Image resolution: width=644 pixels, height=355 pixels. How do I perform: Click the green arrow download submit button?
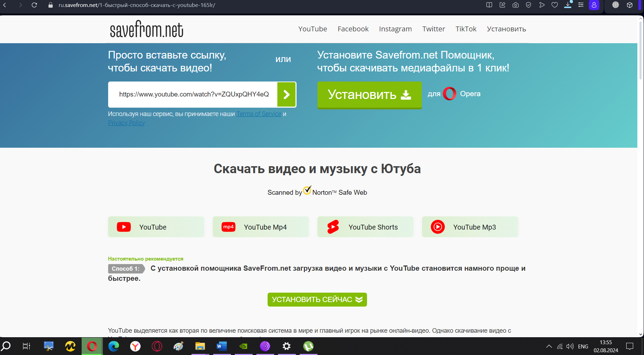click(x=286, y=94)
